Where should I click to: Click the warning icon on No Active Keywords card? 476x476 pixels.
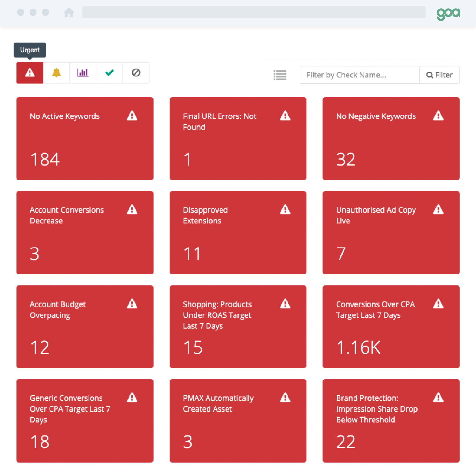tap(132, 116)
